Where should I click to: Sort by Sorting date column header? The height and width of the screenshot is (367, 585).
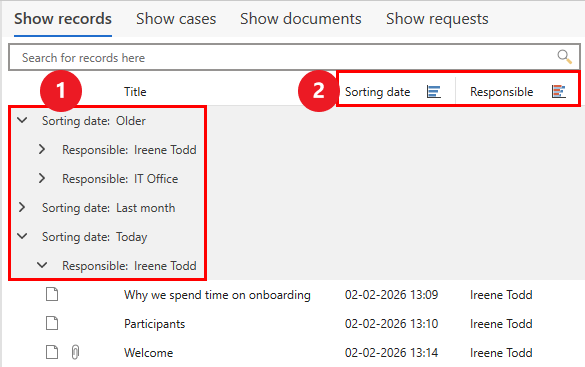point(378,92)
